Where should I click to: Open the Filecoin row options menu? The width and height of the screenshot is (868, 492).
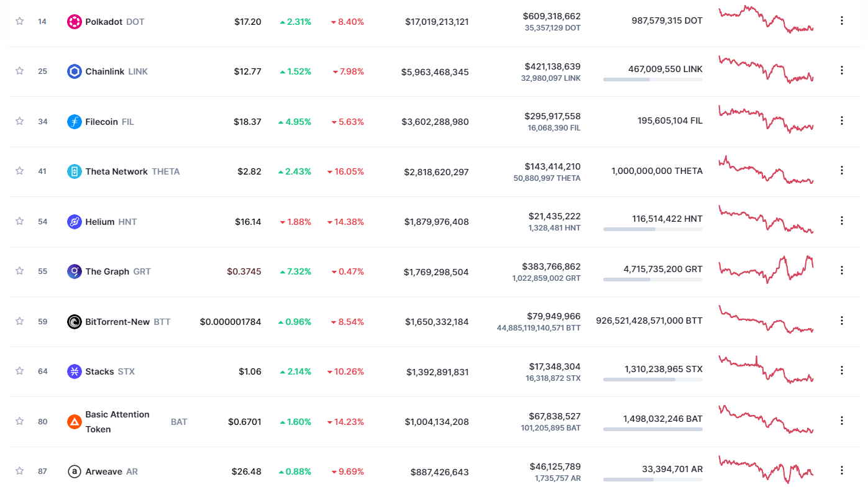(842, 121)
